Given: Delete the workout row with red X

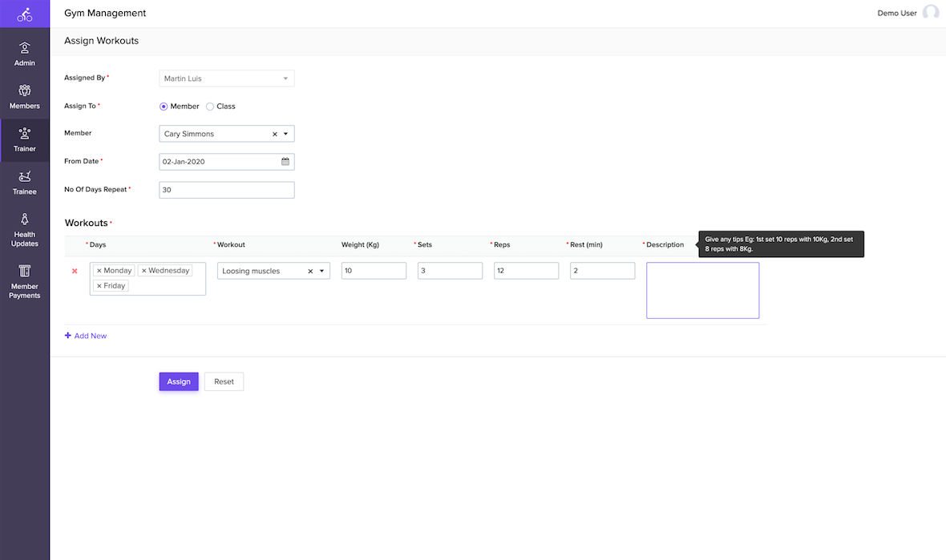Looking at the screenshot, I should tap(75, 271).
